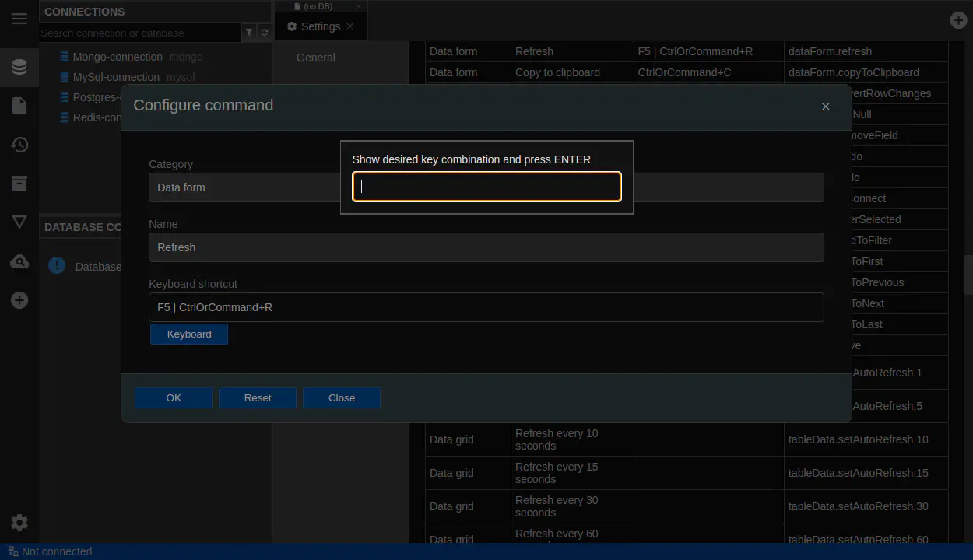Click the filter icon beside the connection search
Screen dimensions: 973x560
(249, 33)
